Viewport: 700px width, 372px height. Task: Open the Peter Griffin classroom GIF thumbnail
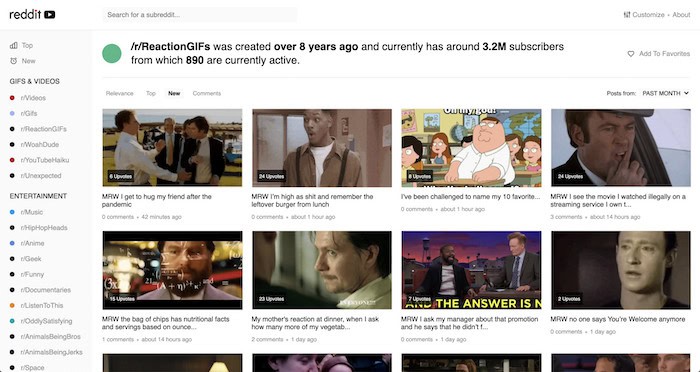coord(471,148)
